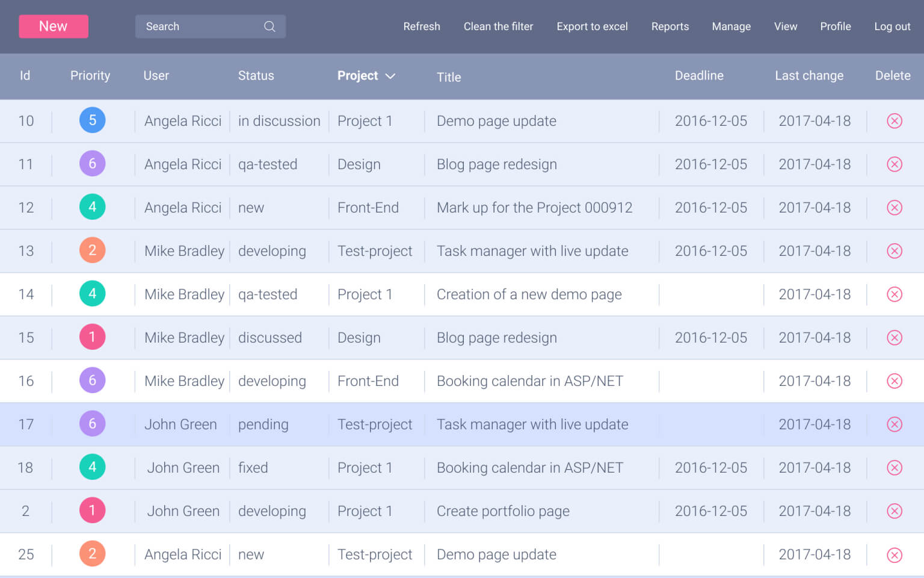Viewport: 924px width, 578px height.
Task: Delete task 17 pending row
Action: (894, 424)
